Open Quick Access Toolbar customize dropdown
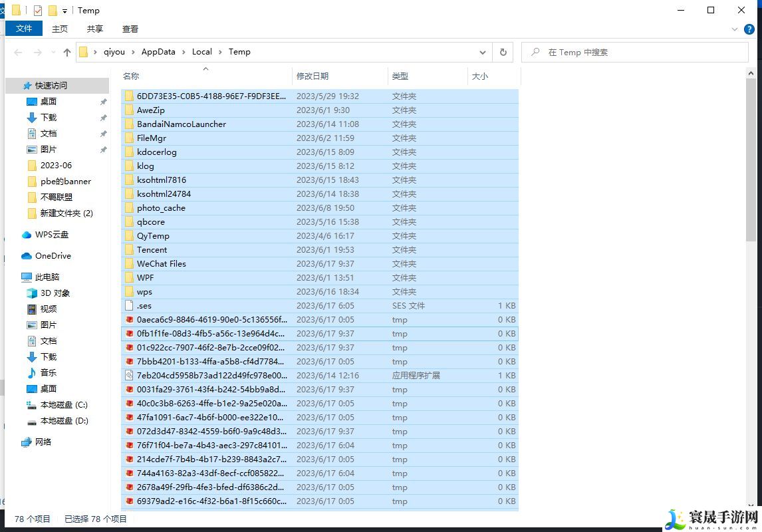This screenshot has width=762, height=532. click(x=64, y=11)
